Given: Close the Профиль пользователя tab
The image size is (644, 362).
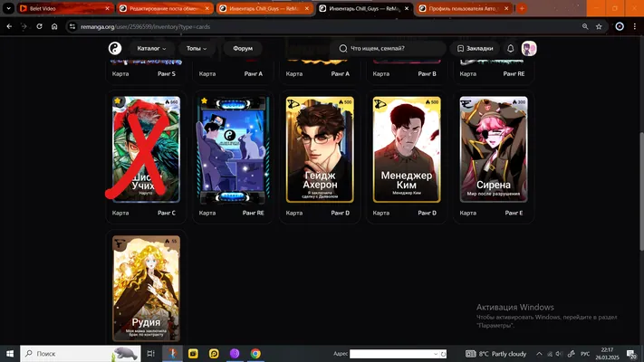Looking at the screenshot, I should [x=506, y=8].
